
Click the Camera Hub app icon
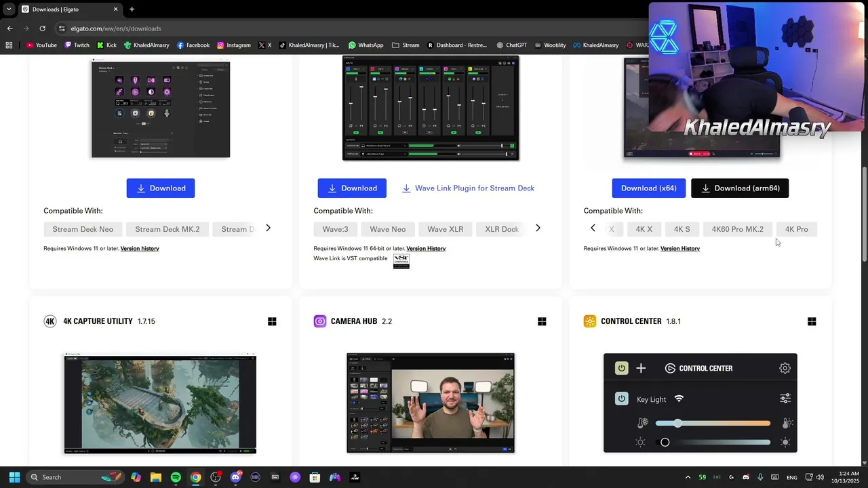pyautogui.click(x=320, y=321)
